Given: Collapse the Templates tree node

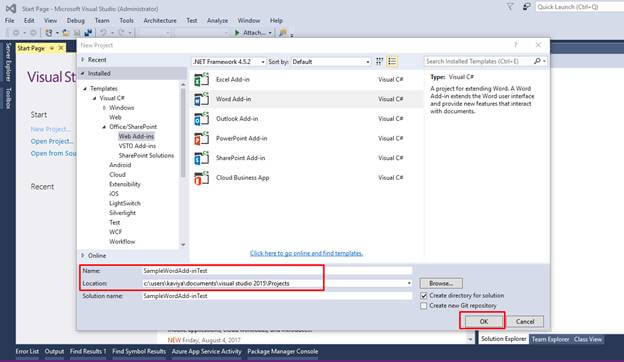Looking at the screenshot, I should [85, 88].
